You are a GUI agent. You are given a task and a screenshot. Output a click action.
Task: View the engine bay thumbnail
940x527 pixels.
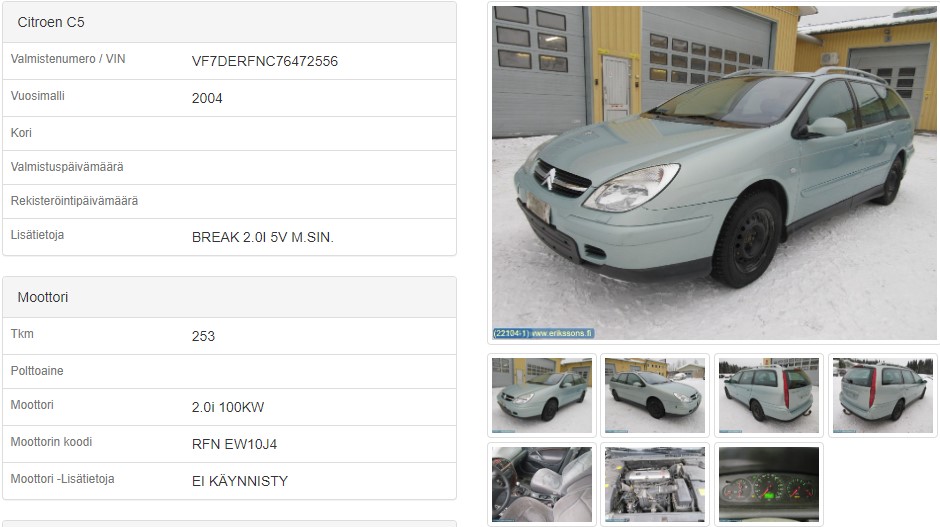[655, 484]
